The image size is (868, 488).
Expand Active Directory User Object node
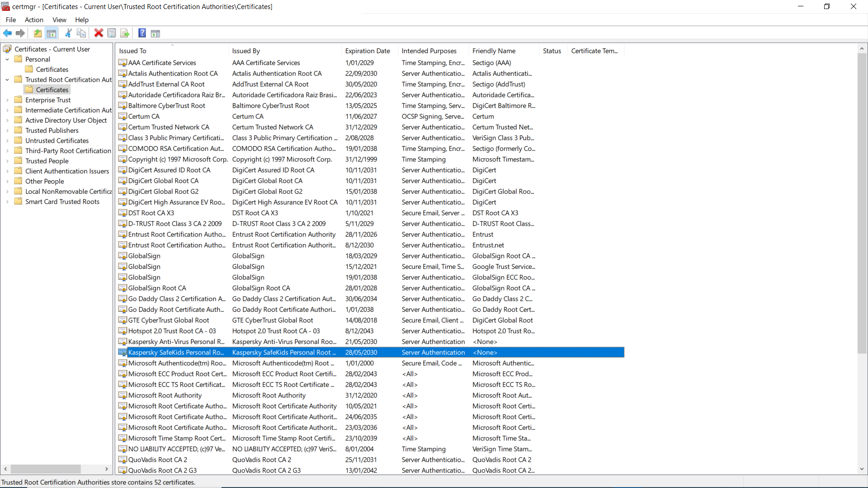pyautogui.click(x=7, y=120)
